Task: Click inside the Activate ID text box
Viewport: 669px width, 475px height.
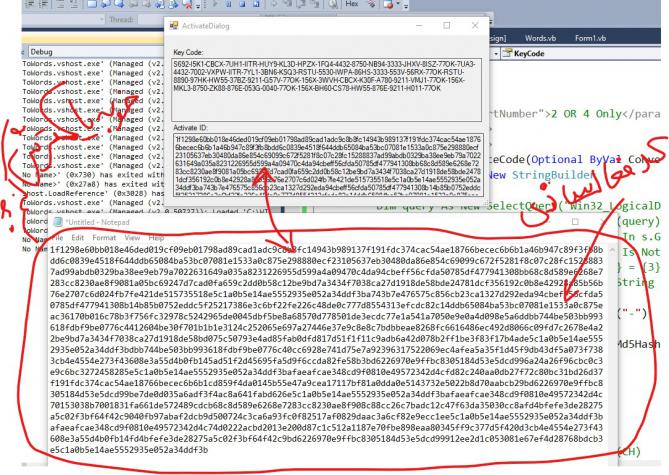Action: (329, 165)
